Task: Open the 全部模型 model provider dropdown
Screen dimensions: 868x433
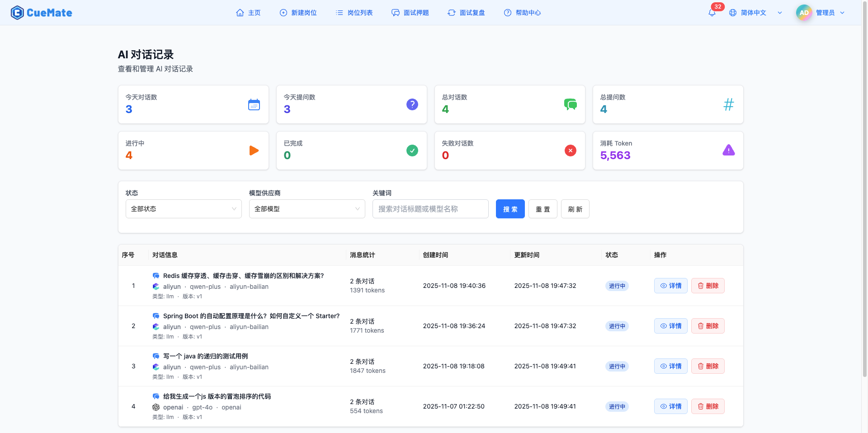Action: tap(307, 209)
